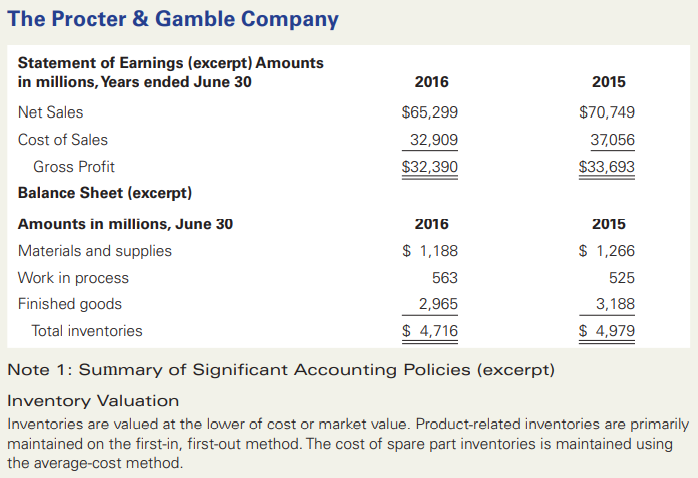Click the Work in process label
This screenshot has width=698, height=478.
(x=73, y=278)
